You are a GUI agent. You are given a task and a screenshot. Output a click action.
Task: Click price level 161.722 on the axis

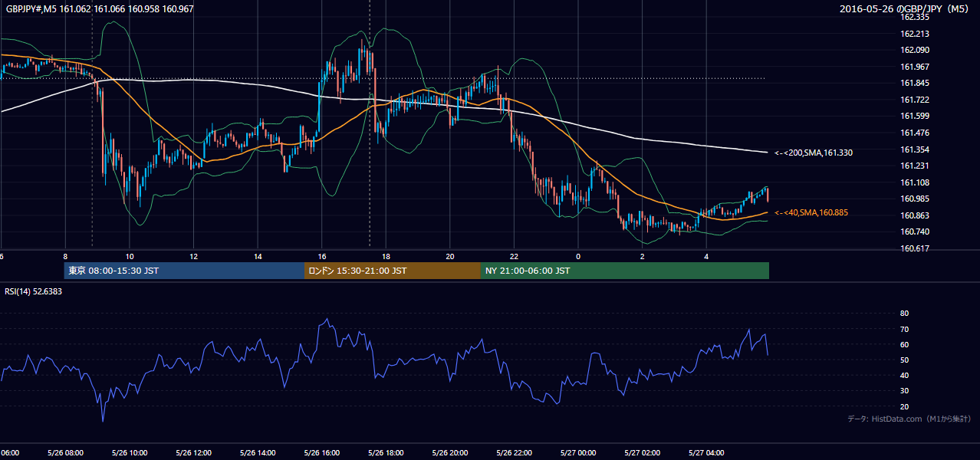pyautogui.click(x=915, y=100)
